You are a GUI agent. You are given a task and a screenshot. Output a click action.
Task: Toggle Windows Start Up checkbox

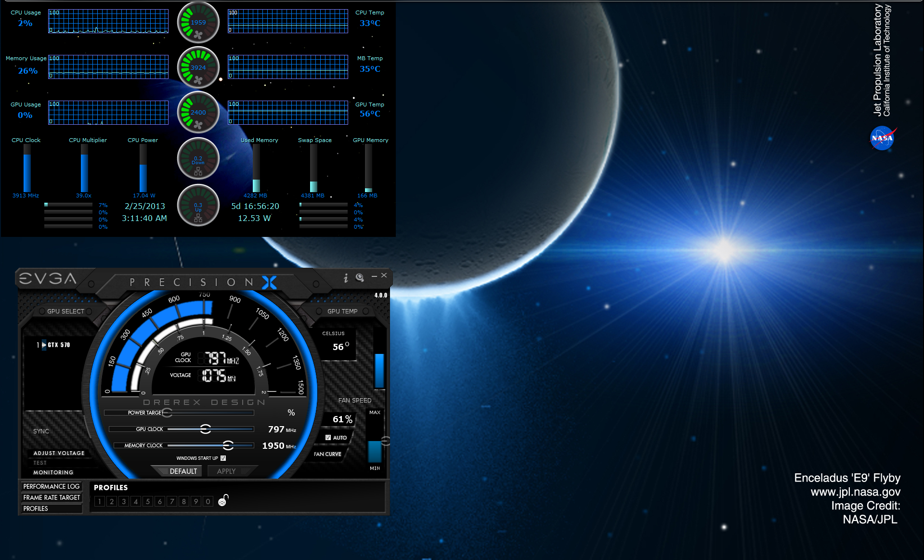pos(223,458)
